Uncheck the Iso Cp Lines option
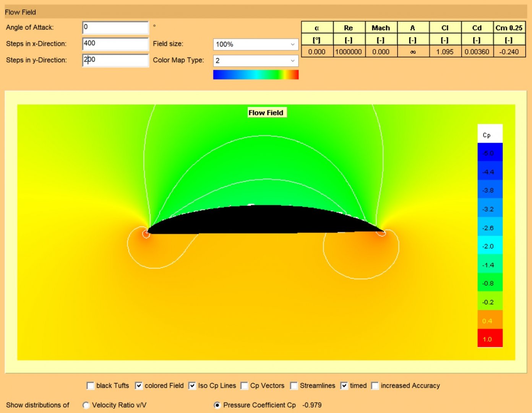This screenshot has width=532, height=413. click(x=192, y=386)
